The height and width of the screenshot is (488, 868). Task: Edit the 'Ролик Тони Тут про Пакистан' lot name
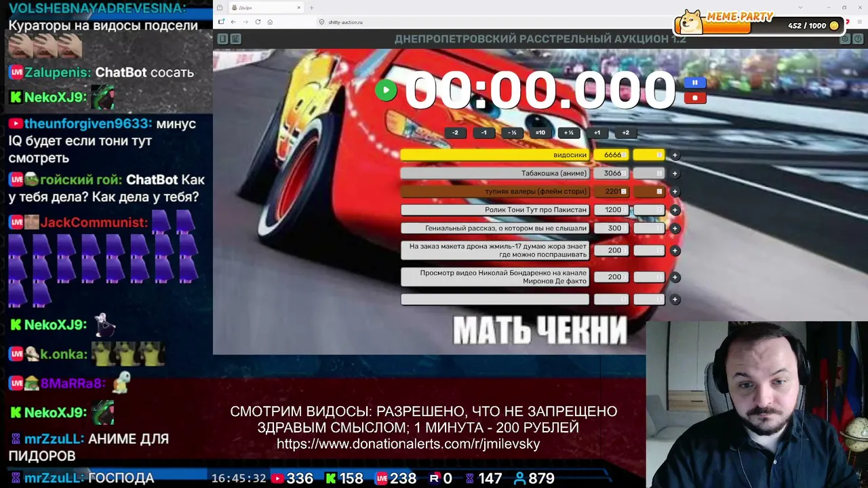495,210
